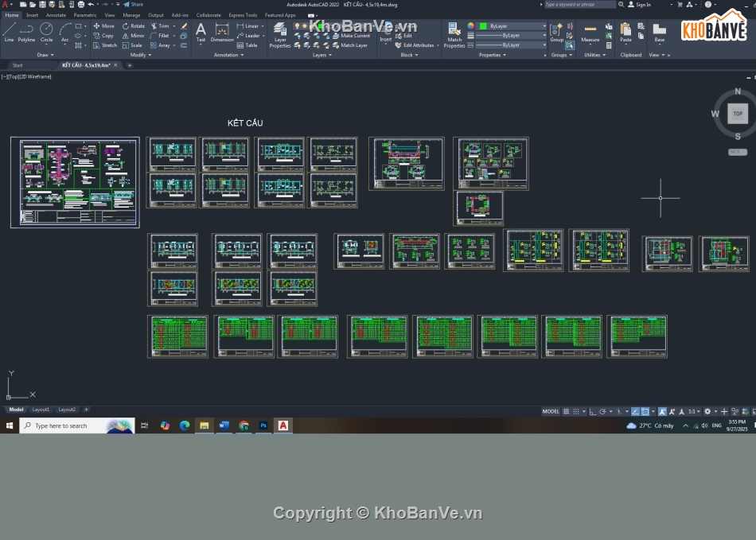
Task: Expand the Modify panel options
Action: (x=140, y=55)
